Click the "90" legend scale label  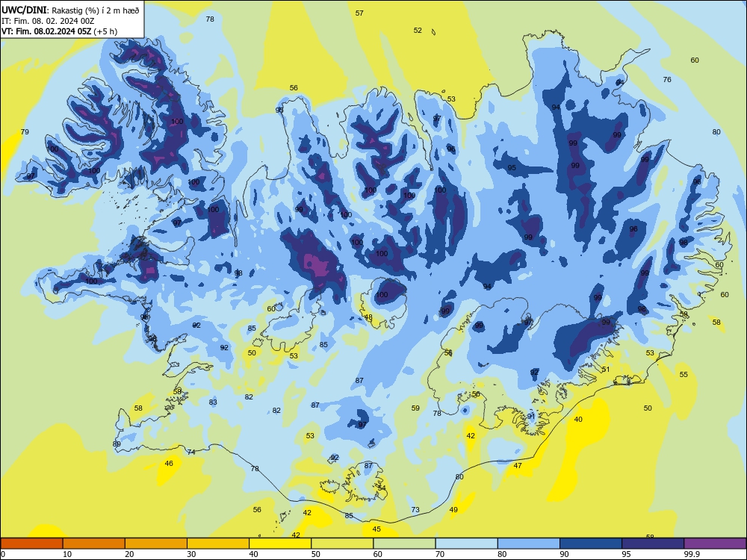tap(564, 554)
